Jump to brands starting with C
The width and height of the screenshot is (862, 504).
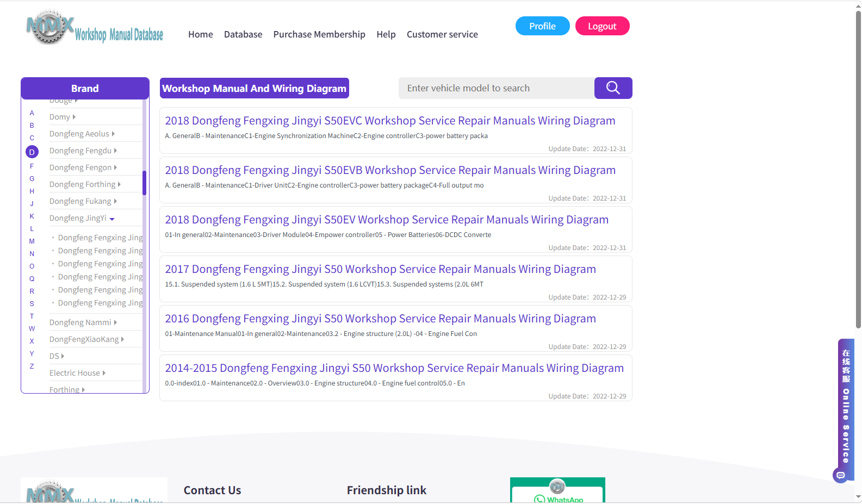point(32,138)
